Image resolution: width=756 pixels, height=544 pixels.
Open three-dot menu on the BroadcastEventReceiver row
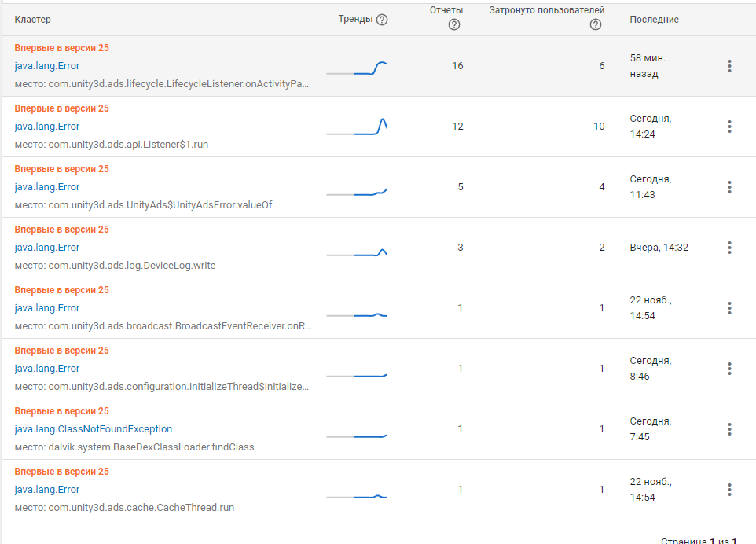pyautogui.click(x=729, y=307)
